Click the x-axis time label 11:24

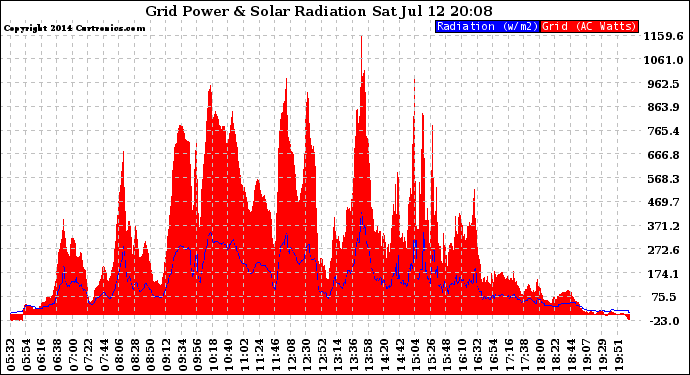point(259,354)
